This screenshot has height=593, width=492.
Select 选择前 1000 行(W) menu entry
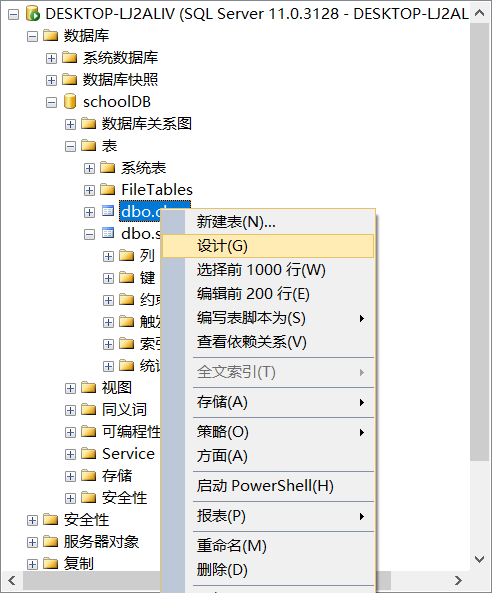click(x=268, y=270)
